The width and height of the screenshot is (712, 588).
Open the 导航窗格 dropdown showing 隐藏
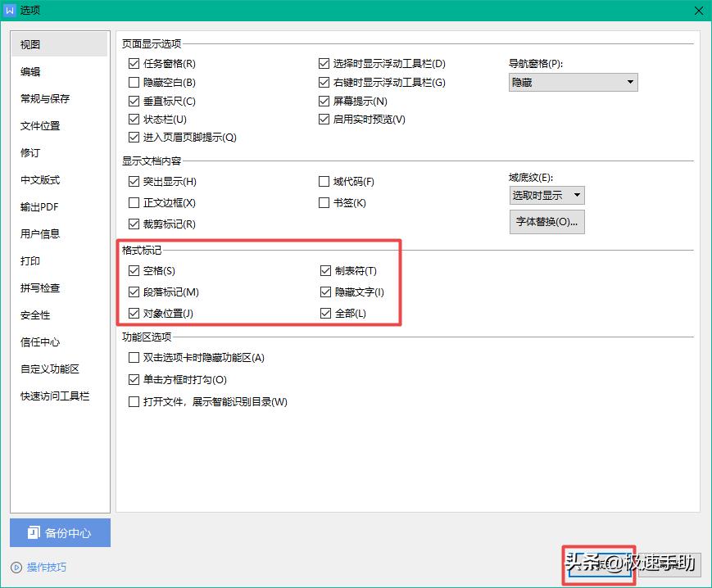click(x=571, y=82)
